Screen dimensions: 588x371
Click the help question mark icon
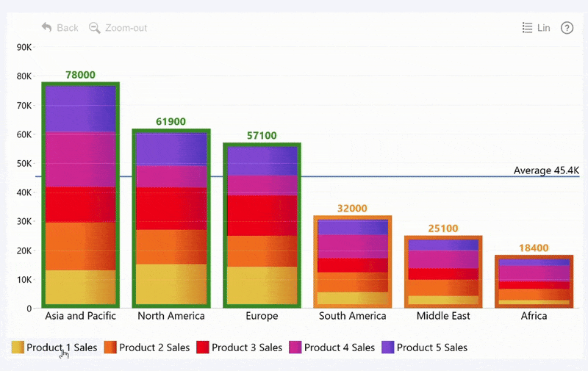point(567,28)
